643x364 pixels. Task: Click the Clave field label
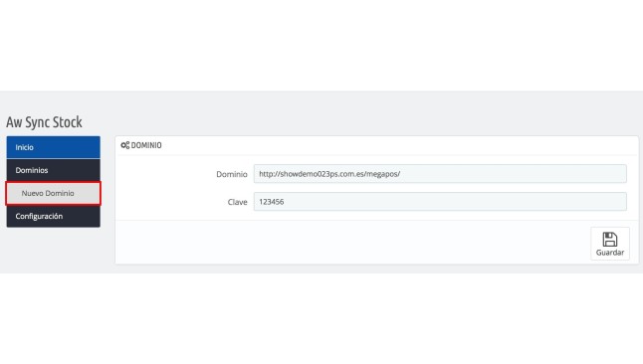(x=238, y=202)
